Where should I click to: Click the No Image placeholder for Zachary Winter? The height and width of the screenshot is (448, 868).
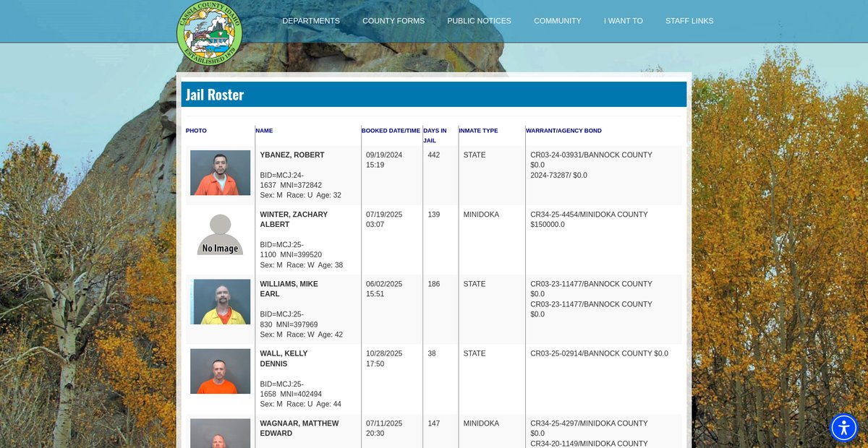coord(220,234)
